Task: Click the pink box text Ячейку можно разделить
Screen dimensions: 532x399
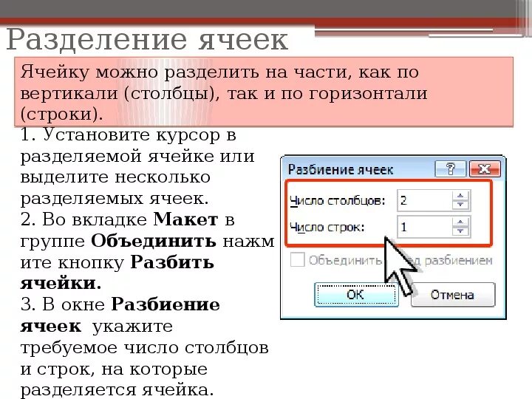Action: (141, 72)
